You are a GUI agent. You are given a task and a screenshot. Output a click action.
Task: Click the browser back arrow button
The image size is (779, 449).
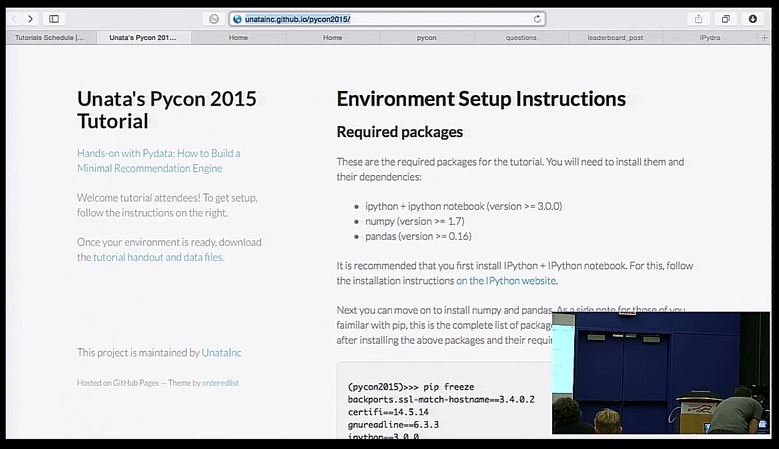click(14, 19)
